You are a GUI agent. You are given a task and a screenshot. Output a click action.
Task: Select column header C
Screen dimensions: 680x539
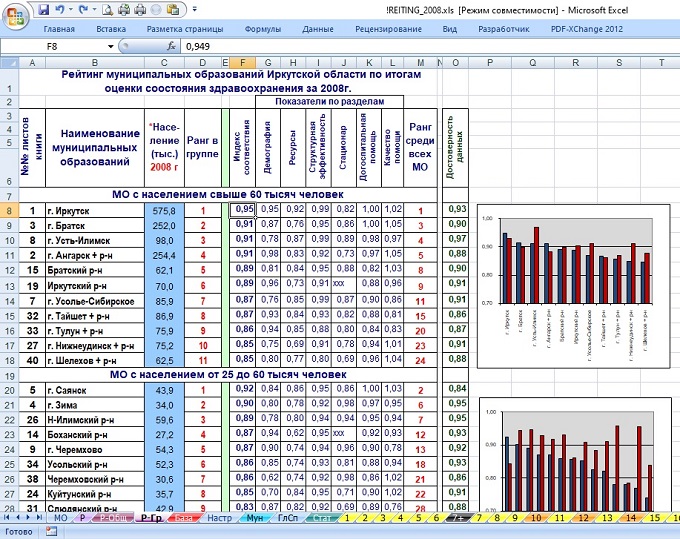tap(164, 63)
